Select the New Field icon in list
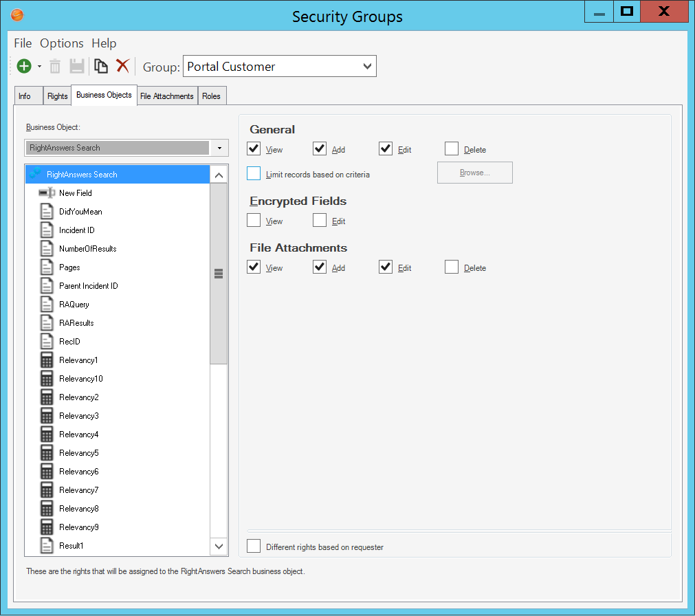The image size is (695, 616). pyautogui.click(x=47, y=193)
